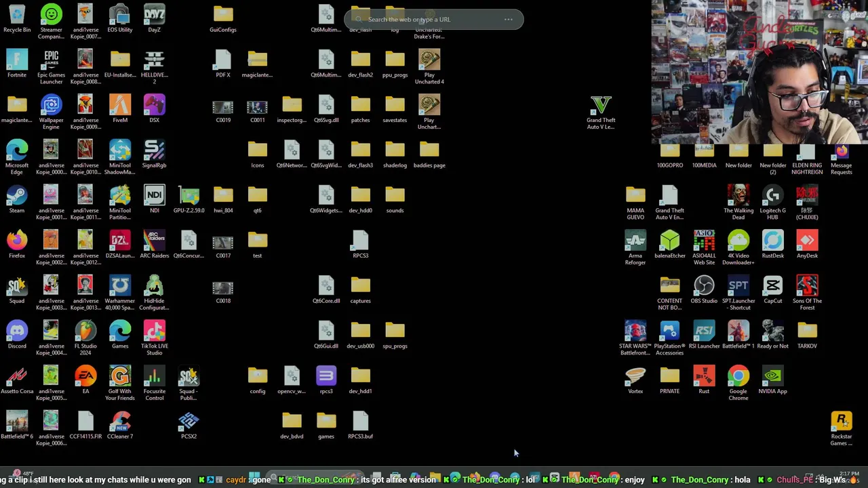Click the Search the web or type a URL field

(x=434, y=20)
